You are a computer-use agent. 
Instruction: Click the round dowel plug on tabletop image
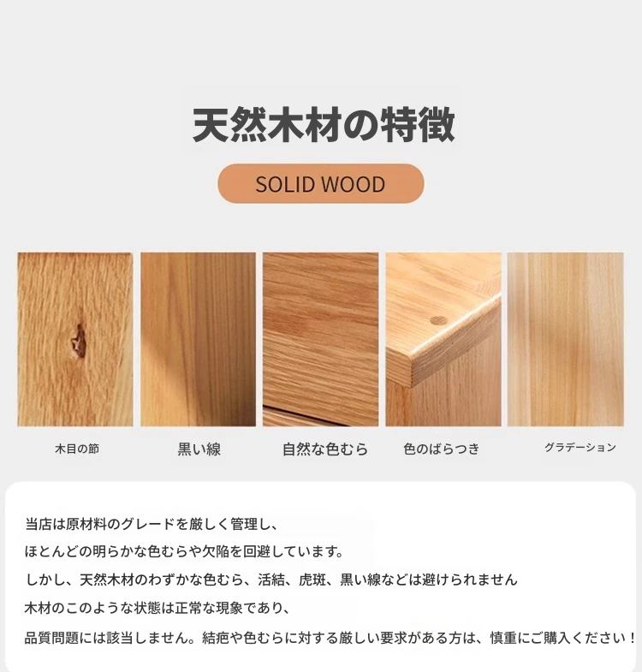tap(438, 320)
